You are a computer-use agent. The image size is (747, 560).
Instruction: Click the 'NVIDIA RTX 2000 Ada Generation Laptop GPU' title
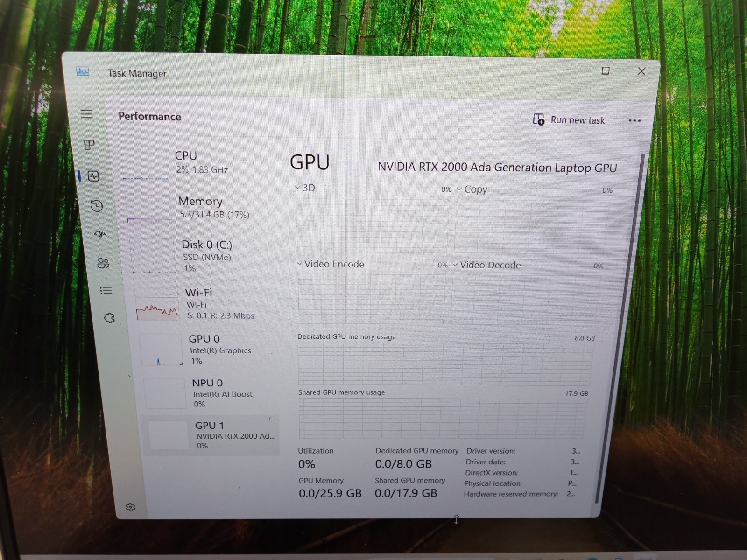pos(497,167)
